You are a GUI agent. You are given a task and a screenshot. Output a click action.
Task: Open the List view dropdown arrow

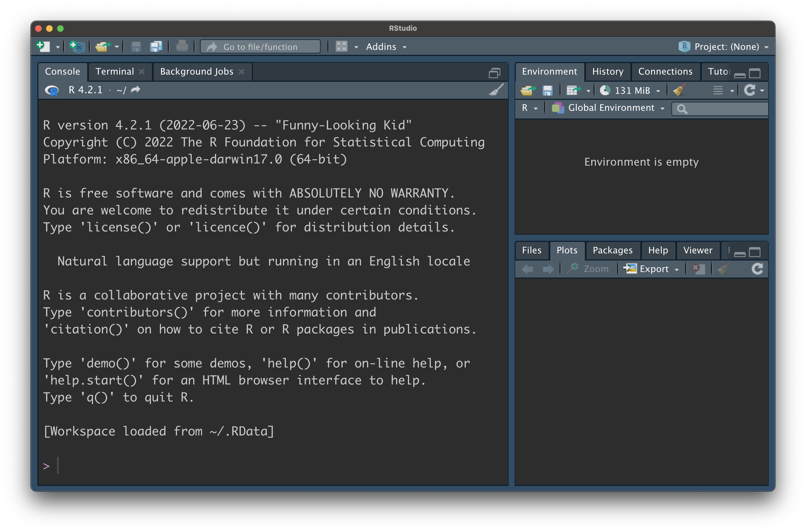(732, 91)
